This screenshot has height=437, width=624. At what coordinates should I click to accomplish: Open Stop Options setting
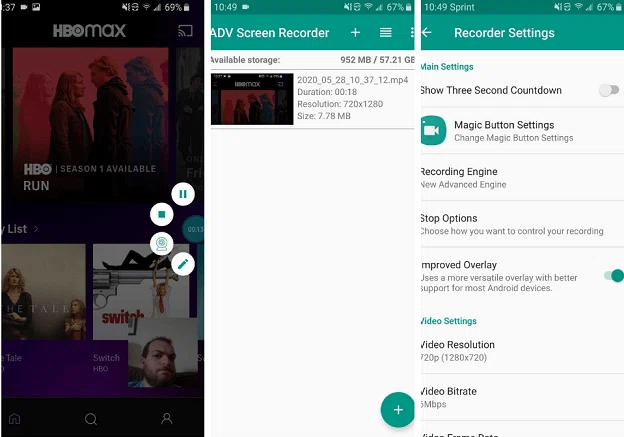coord(522,224)
